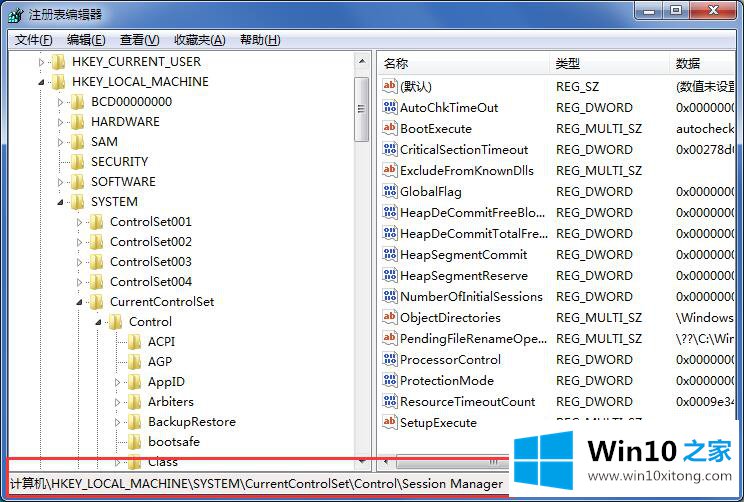Expand the ControlSet001 key
Viewport: 744px width, 502px height.
coord(80,222)
